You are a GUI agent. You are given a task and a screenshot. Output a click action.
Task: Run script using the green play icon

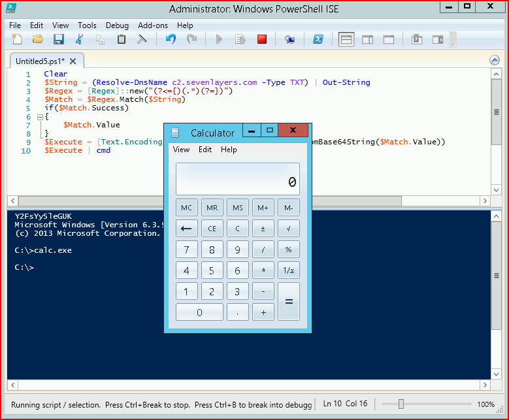click(219, 39)
